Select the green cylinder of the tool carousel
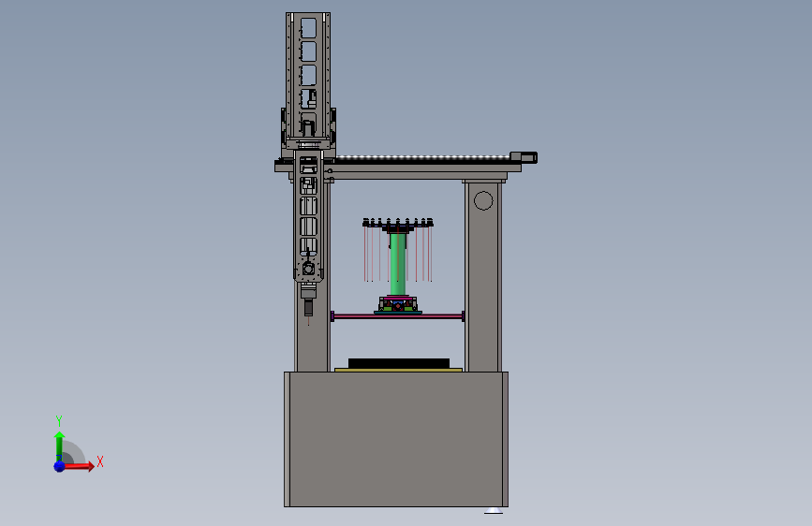 (398, 265)
